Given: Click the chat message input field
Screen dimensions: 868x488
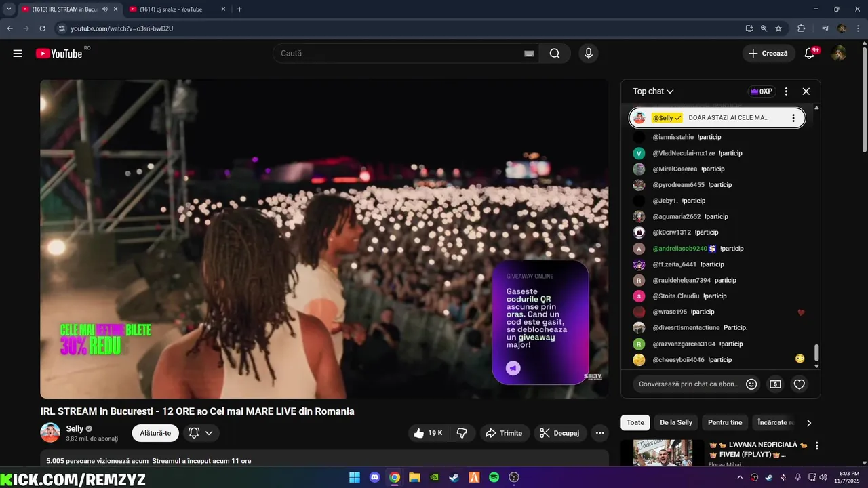Looking at the screenshot, I should [688, 384].
